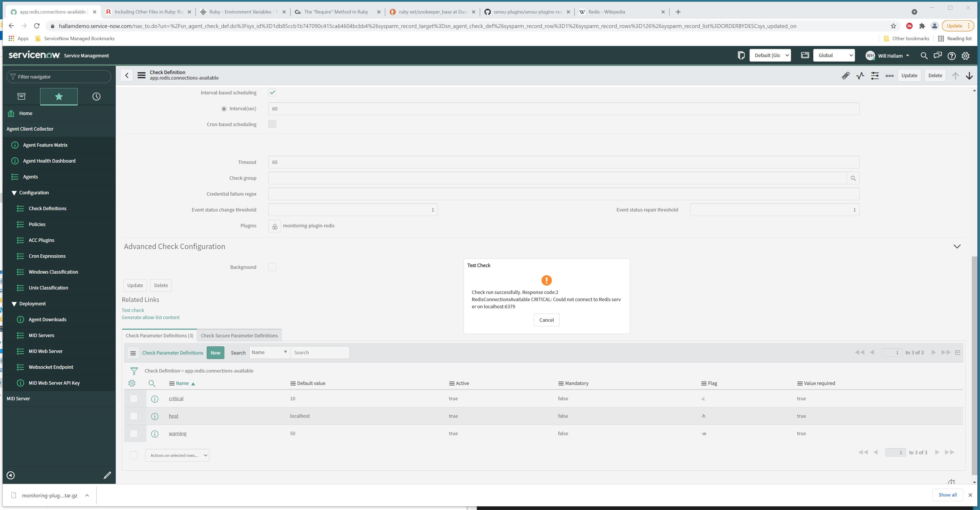Click the Filter navigator input field
The height and width of the screenshot is (510, 980).
59,76
